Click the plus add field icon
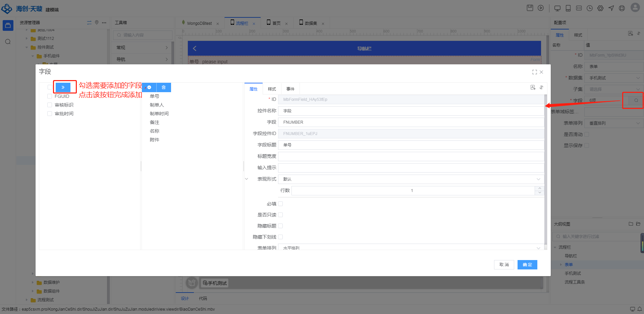Viewport: 644px width, 314px height. click(x=149, y=87)
